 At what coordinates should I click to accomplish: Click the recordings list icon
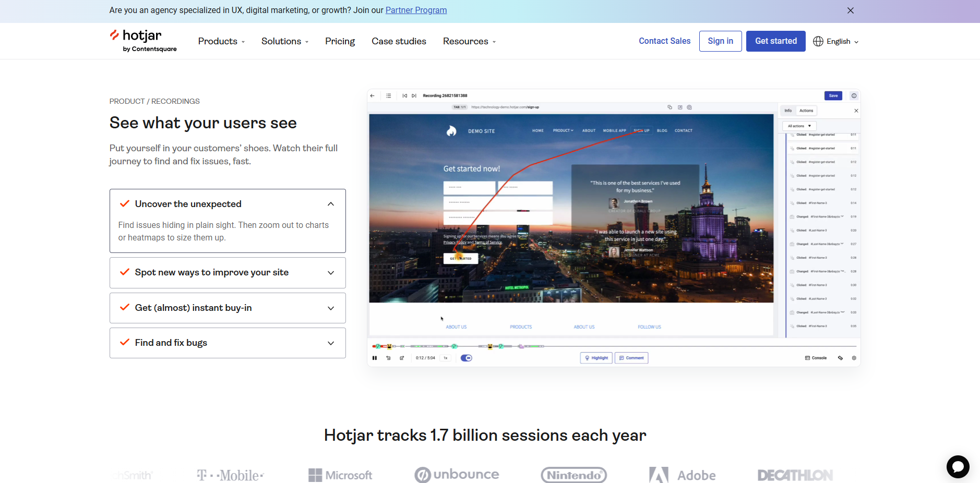click(389, 96)
